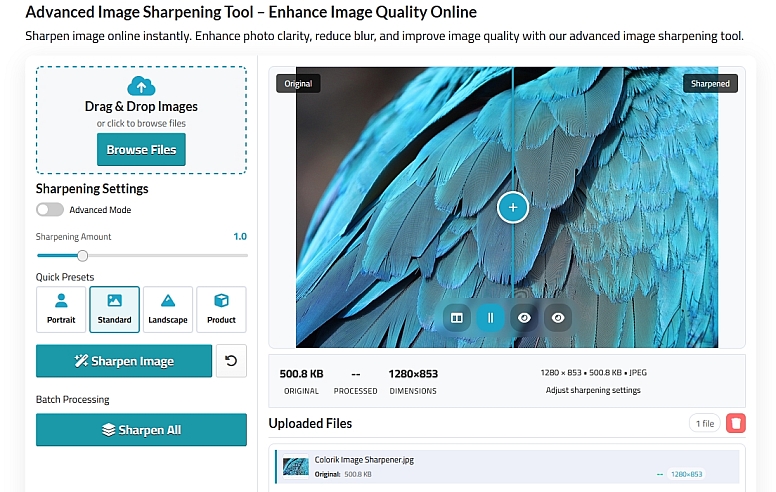Delete uploaded files with the red trash button
Viewport: 776px width, 492px height.
click(735, 423)
